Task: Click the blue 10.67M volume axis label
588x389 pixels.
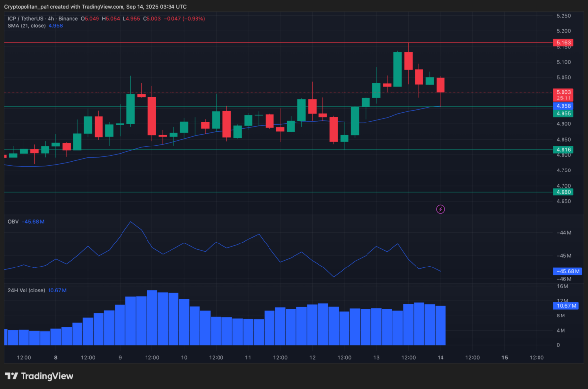Action: coord(565,306)
